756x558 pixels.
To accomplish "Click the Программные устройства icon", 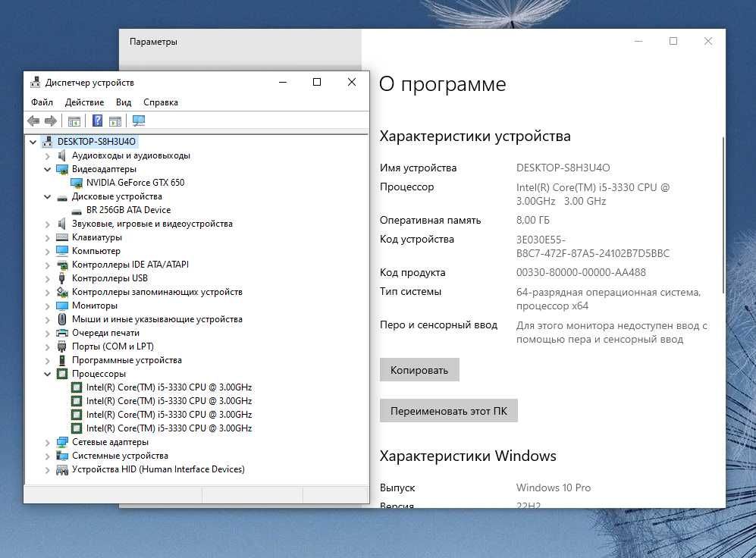I will coord(61,360).
